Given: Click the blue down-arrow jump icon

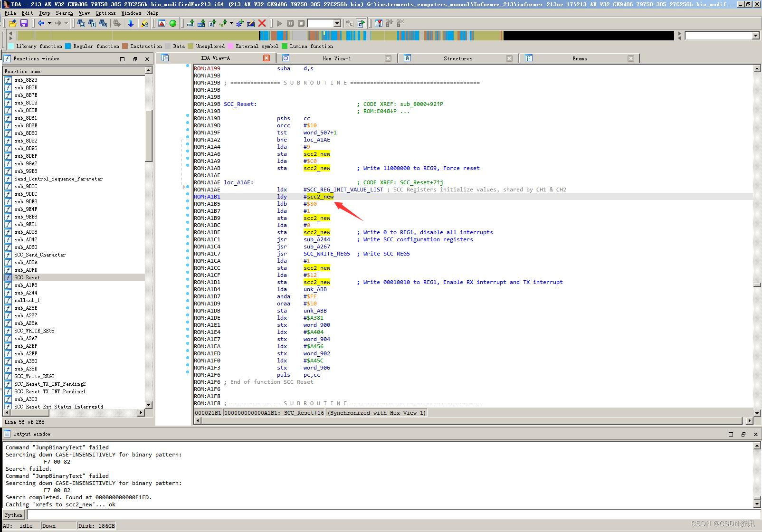Looking at the screenshot, I should [131, 23].
